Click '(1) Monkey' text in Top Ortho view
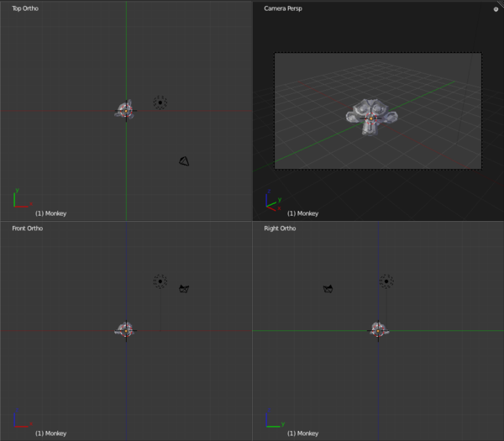The width and height of the screenshot is (504, 441). point(50,213)
